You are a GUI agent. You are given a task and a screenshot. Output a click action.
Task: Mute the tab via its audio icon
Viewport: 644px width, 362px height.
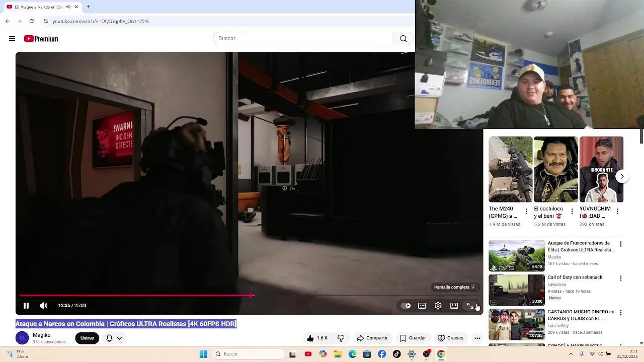[68, 7]
